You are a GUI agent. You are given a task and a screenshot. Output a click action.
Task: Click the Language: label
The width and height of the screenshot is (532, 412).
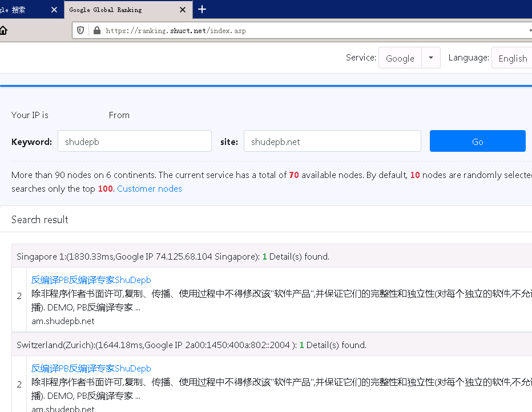point(469,58)
